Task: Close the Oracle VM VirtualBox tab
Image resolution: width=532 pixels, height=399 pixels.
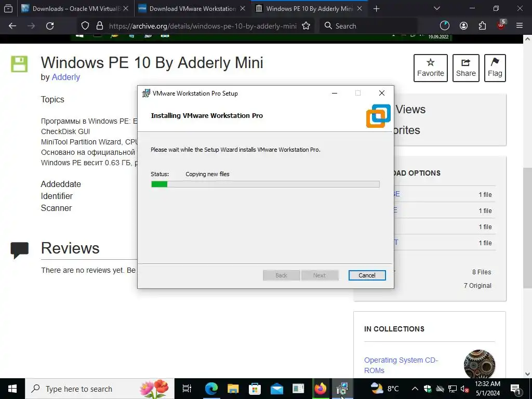Action: (x=126, y=9)
